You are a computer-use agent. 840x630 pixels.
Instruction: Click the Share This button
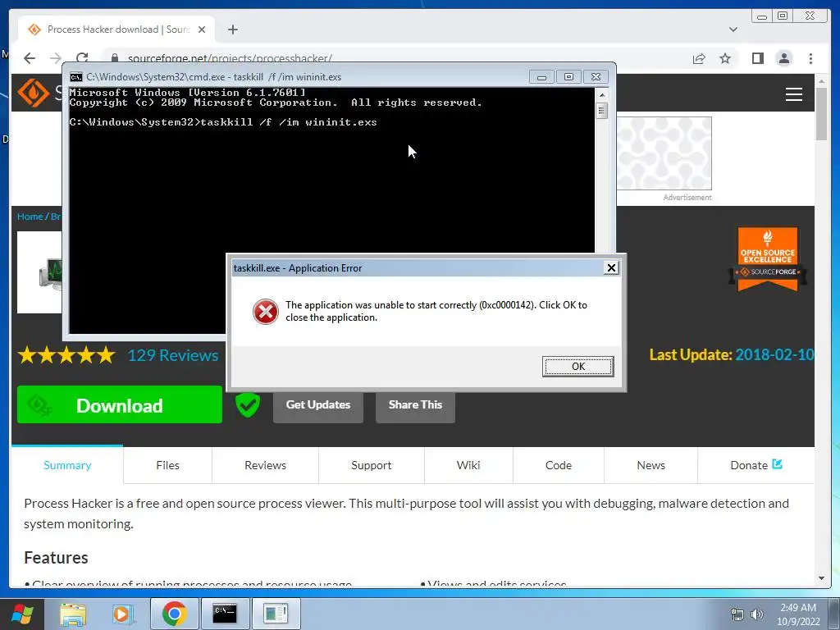point(415,405)
